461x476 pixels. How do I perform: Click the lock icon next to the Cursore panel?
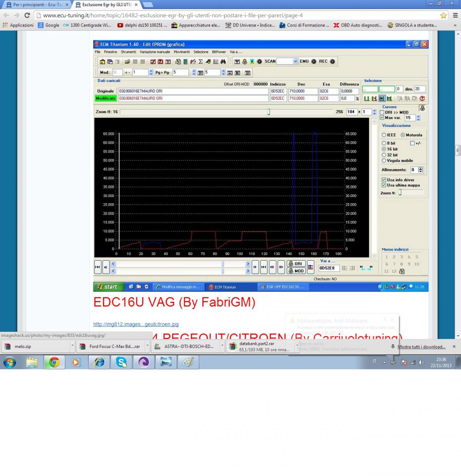(422, 108)
